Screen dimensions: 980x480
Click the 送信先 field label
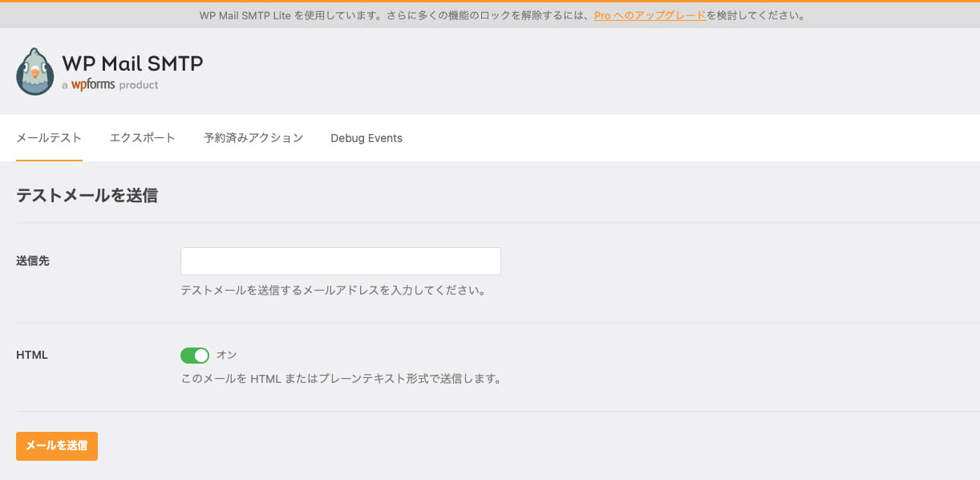33,261
